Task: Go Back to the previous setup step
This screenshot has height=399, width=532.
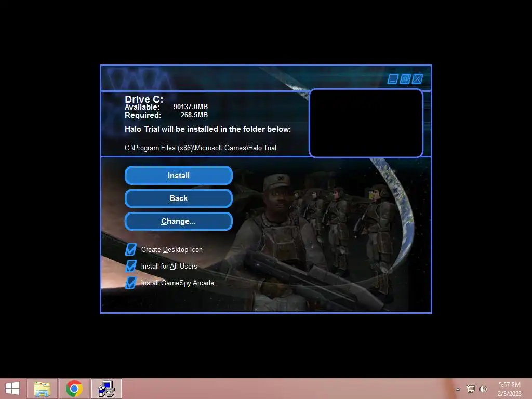Action: coord(179,198)
